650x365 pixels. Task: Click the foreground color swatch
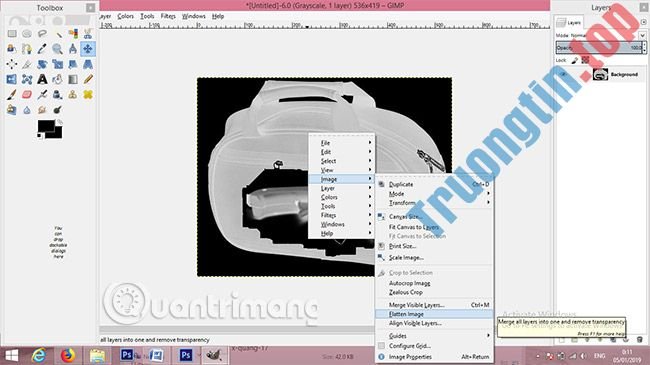point(45,126)
